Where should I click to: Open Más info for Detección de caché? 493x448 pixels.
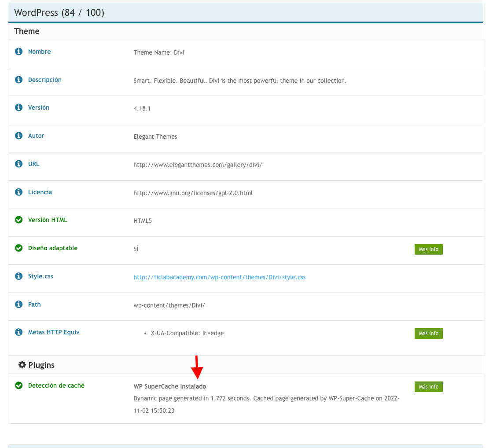pyautogui.click(x=429, y=387)
